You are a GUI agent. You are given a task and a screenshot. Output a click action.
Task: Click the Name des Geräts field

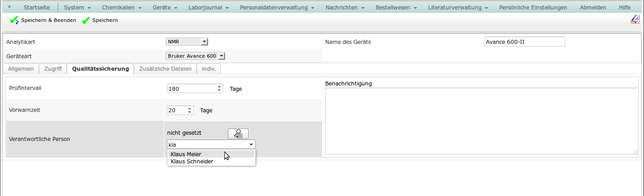pos(524,42)
